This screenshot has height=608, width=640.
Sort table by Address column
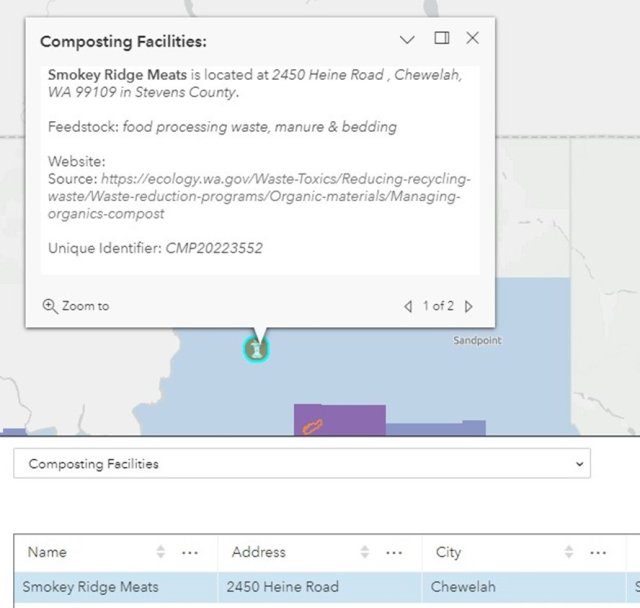tap(365, 553)
